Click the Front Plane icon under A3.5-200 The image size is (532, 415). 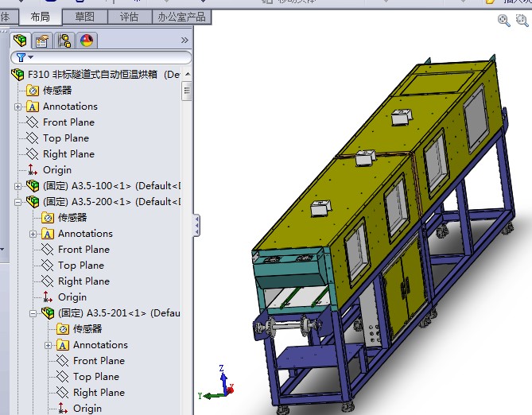coord(48,250)
